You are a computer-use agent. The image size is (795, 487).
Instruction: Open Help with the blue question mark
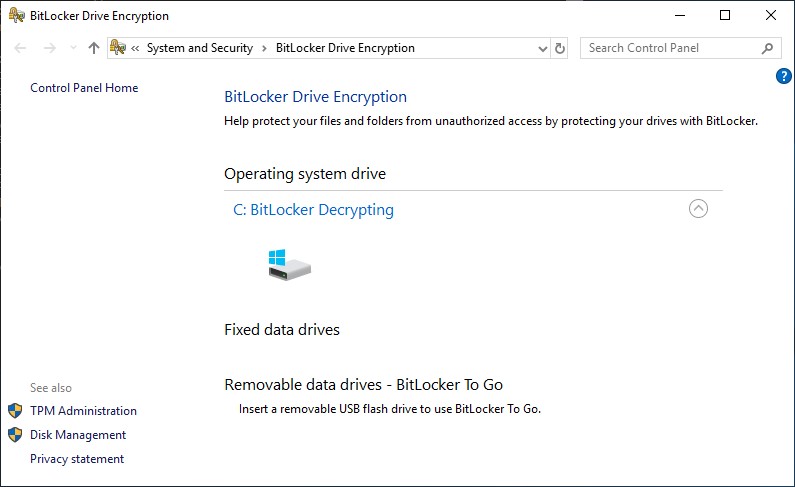click(x=784, y=76)
